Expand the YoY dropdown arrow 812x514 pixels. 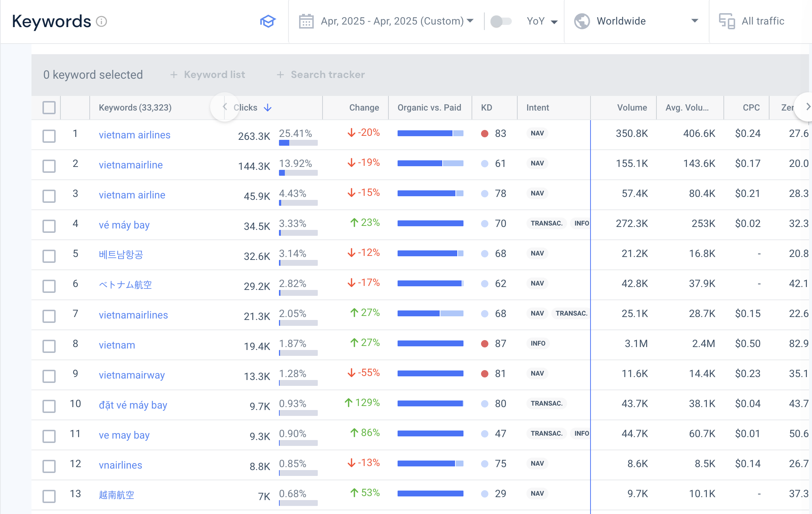554,22
